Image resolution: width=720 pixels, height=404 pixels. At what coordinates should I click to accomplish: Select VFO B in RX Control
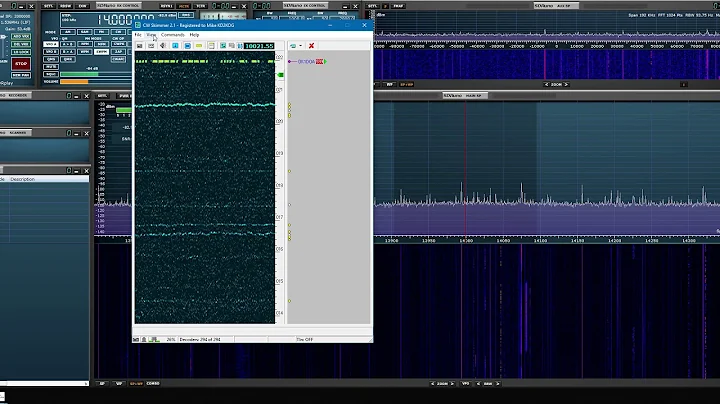(51, 52)
